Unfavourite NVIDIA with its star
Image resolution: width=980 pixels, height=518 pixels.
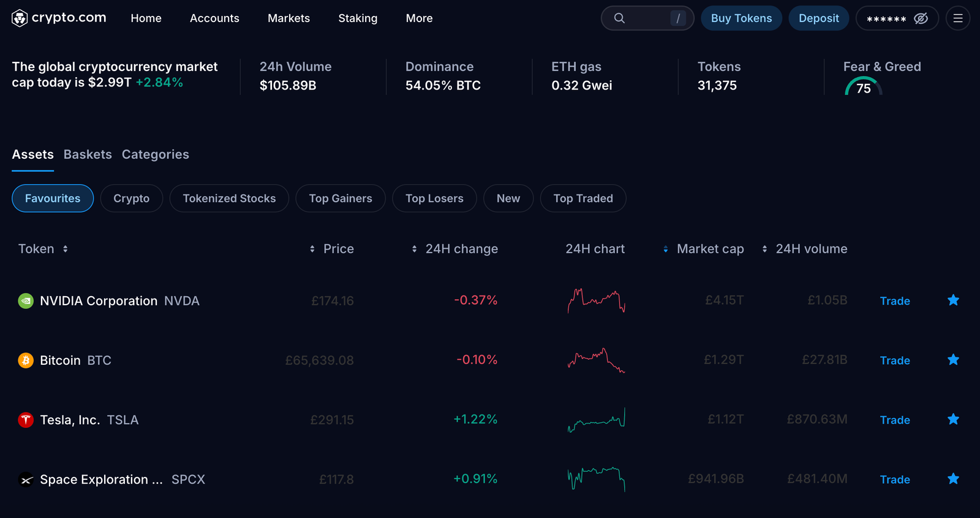953,300
